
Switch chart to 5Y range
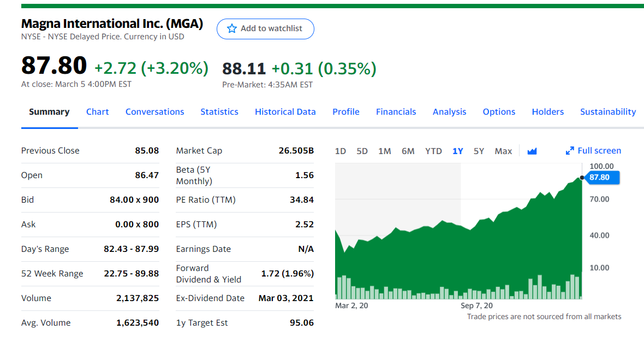pyautogui.click(x=479, y=151)
